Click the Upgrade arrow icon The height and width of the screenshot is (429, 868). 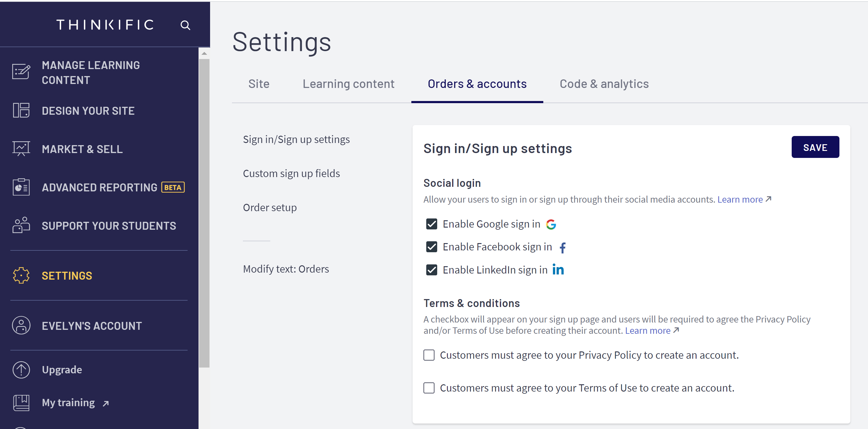coord(21,370)
